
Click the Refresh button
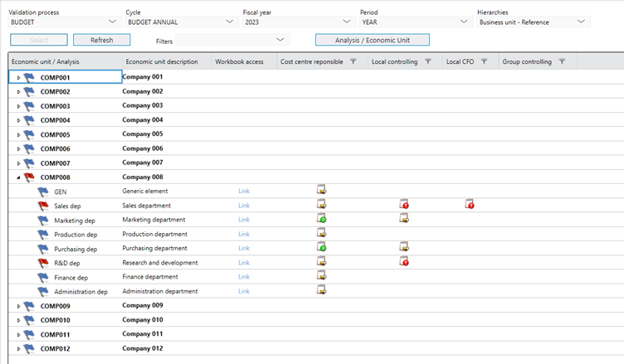coord(101,40)
